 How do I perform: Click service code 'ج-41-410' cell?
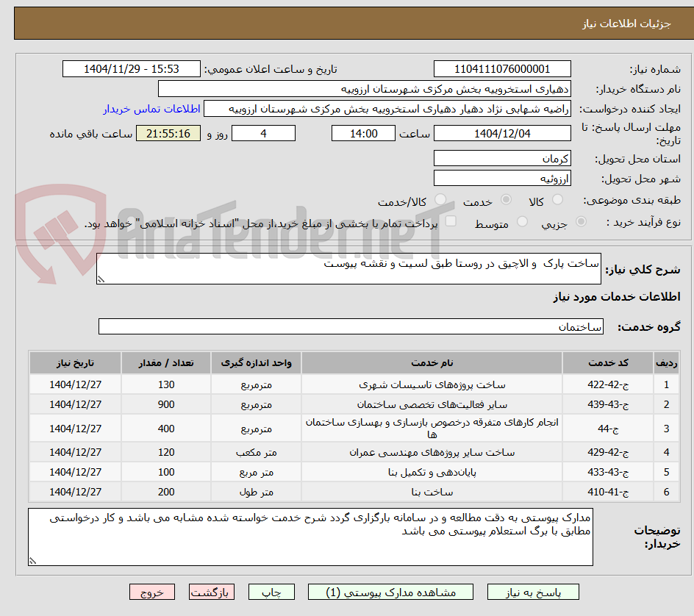(x=608, y=492)
